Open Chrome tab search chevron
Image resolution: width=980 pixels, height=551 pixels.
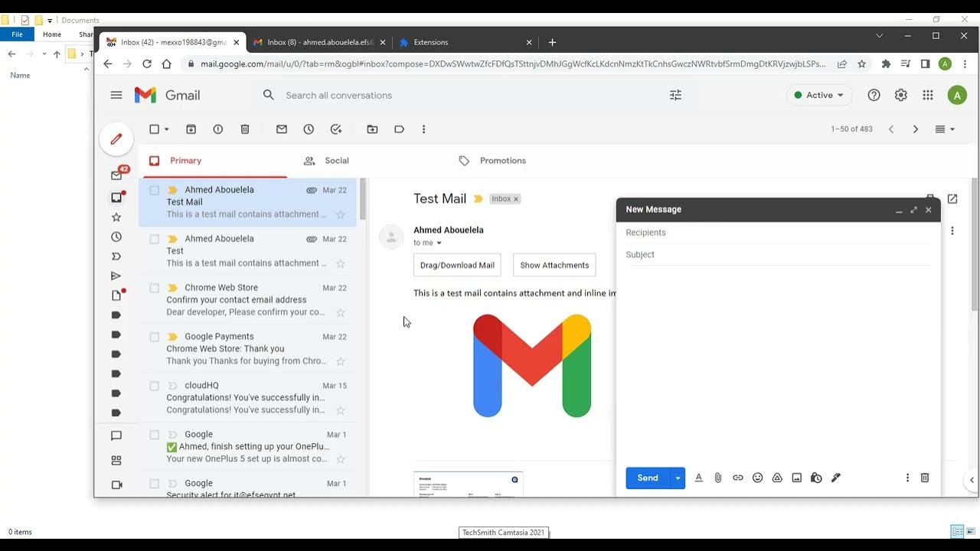point(879,35)
